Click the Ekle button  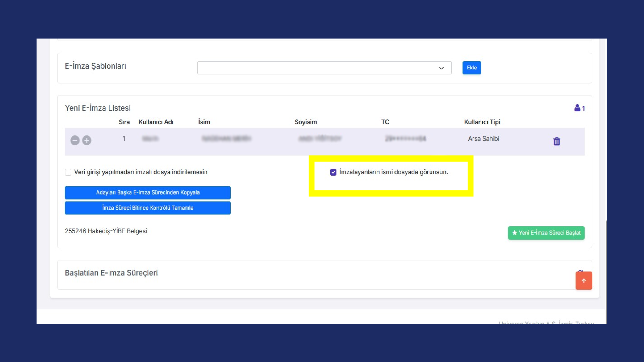(472, 68)
